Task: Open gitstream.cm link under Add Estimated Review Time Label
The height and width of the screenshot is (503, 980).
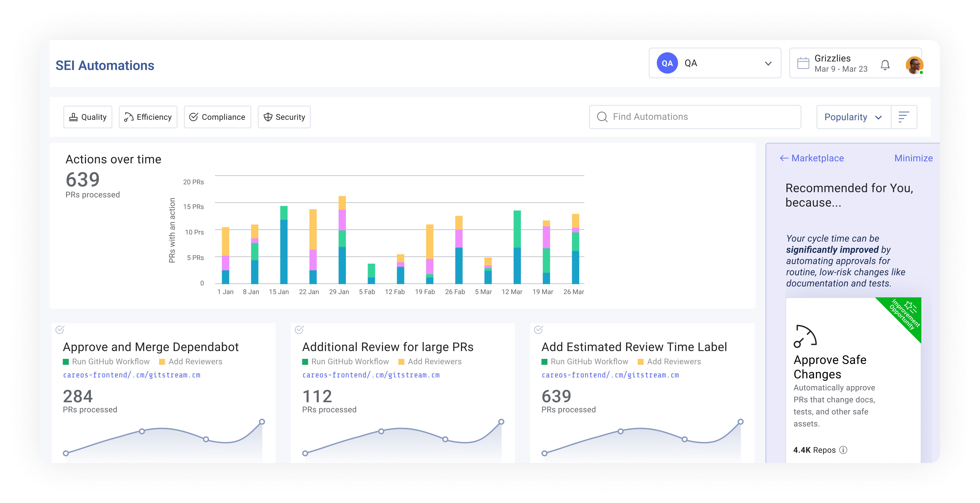Action: (610, 375)
